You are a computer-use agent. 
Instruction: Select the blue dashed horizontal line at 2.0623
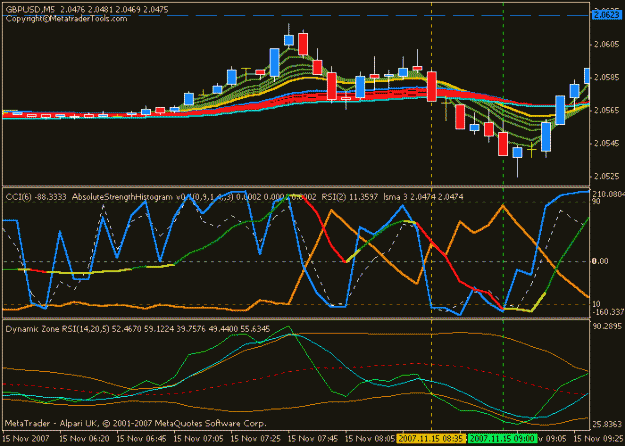point(297,16)
